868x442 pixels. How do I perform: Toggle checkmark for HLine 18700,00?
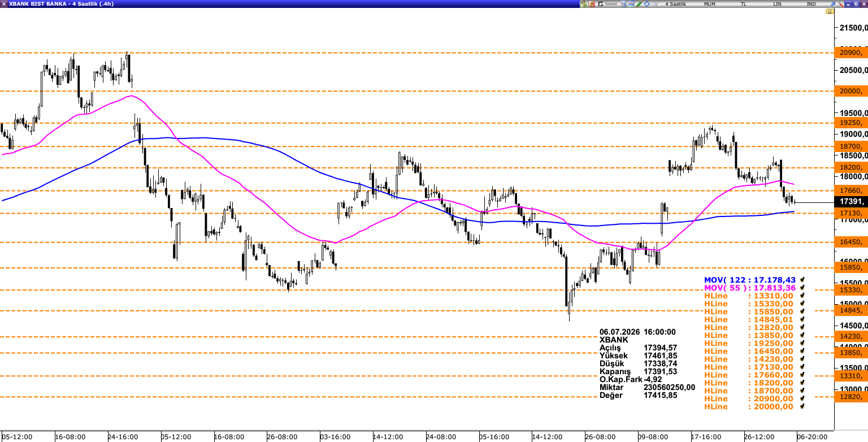pos(802,391)
